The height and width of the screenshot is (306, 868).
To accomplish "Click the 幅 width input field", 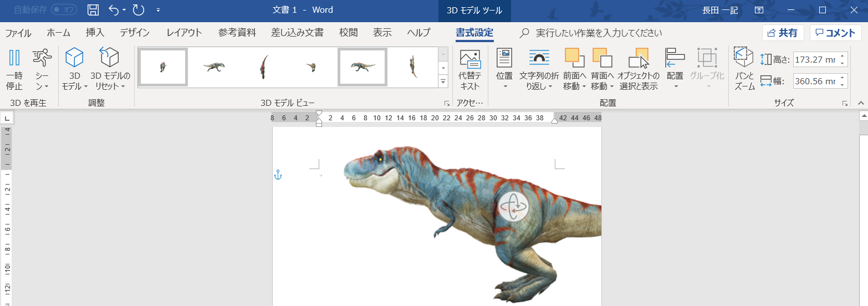I will click(x=815, y=81).
